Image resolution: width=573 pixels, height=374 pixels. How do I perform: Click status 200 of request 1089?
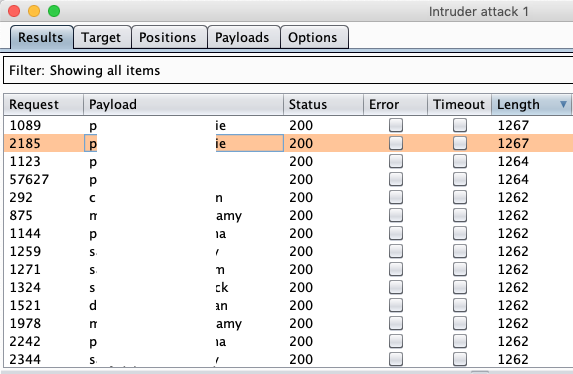[x=301, y=125]
